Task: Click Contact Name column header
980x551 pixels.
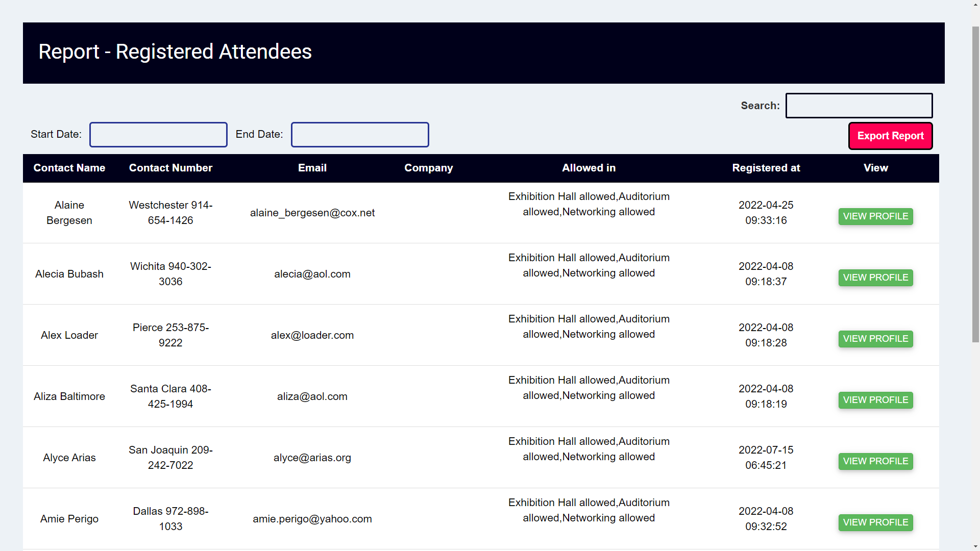Action: [x=69, y=167]
